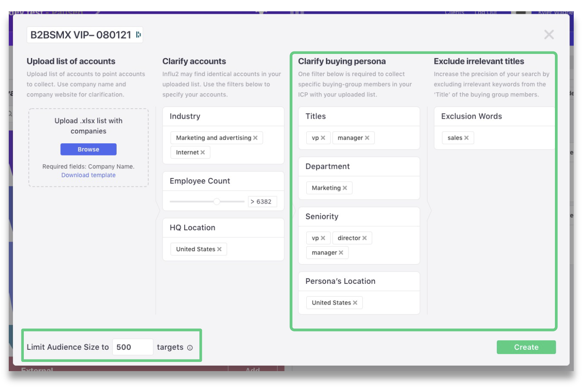Remove 'United States' from Persona's Location

[x=355, y=303]
